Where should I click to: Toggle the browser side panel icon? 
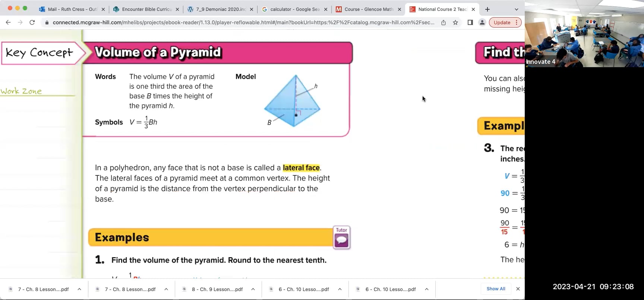tap(470, 22)
